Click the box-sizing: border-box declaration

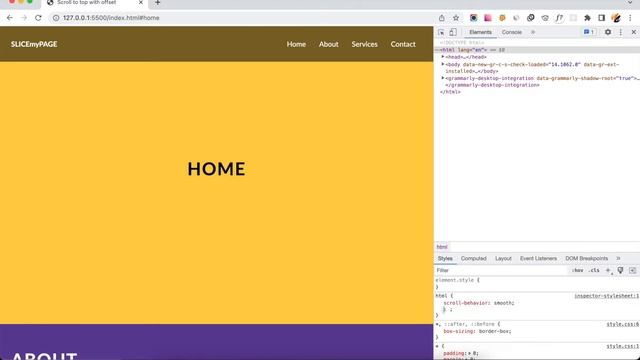(477, 331)
